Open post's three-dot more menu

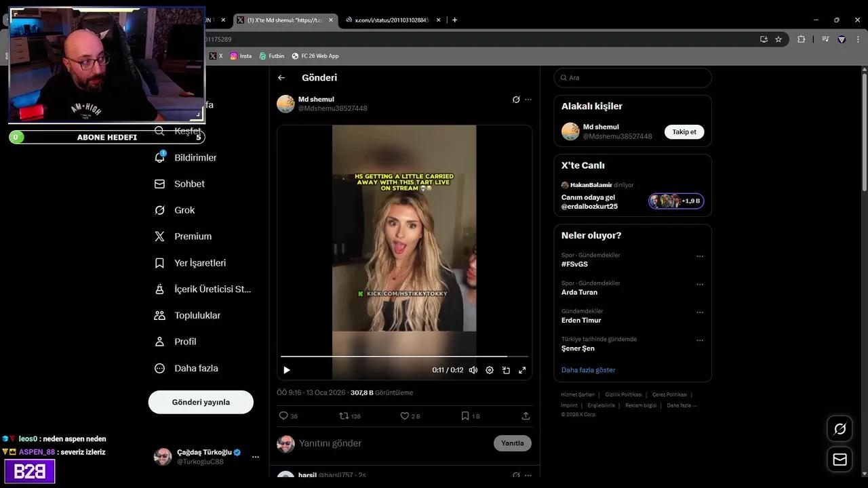pyautogui.click(x=528, y=100)
